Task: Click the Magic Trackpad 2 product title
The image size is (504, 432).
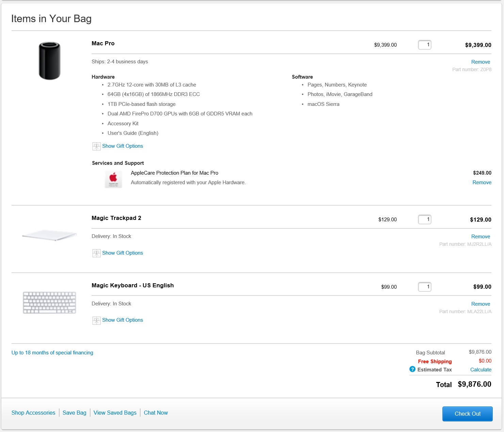Action: pos(116,218)
